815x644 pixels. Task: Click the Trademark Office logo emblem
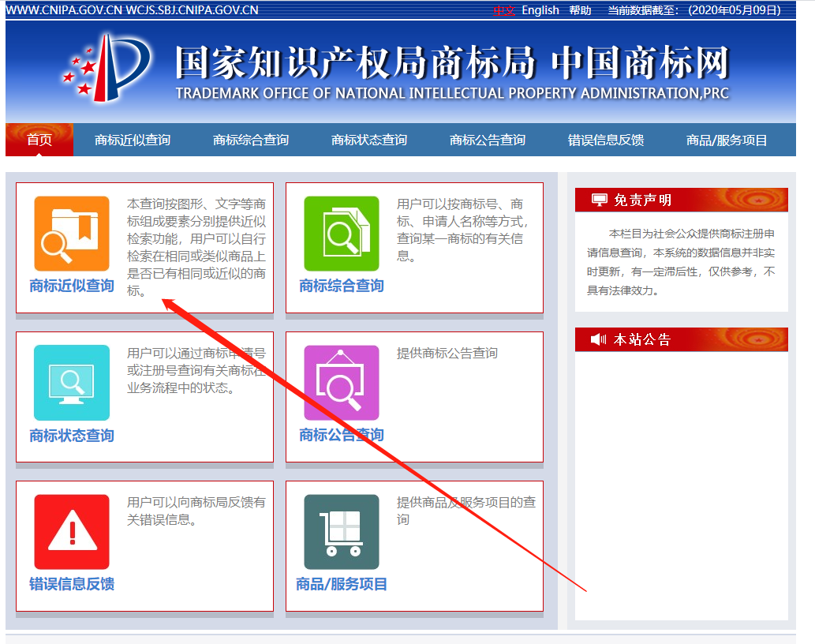click(x=107, y=67)
